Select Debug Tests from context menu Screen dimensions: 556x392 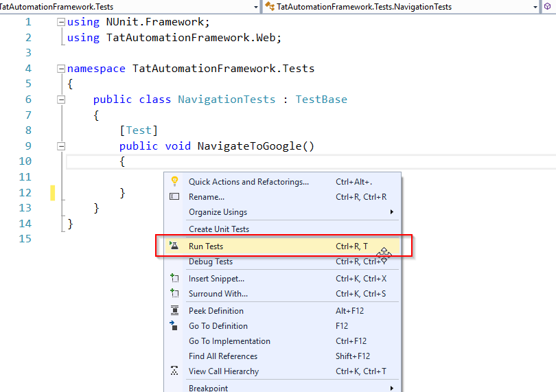pos(211,262)
